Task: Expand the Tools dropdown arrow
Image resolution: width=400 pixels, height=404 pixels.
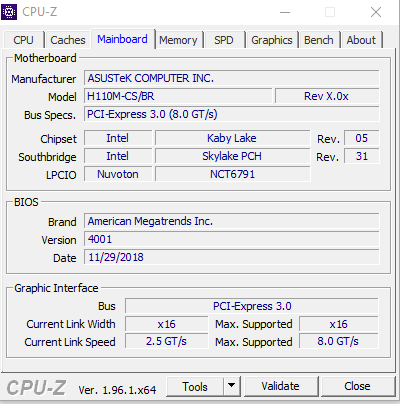Action: 231,386
